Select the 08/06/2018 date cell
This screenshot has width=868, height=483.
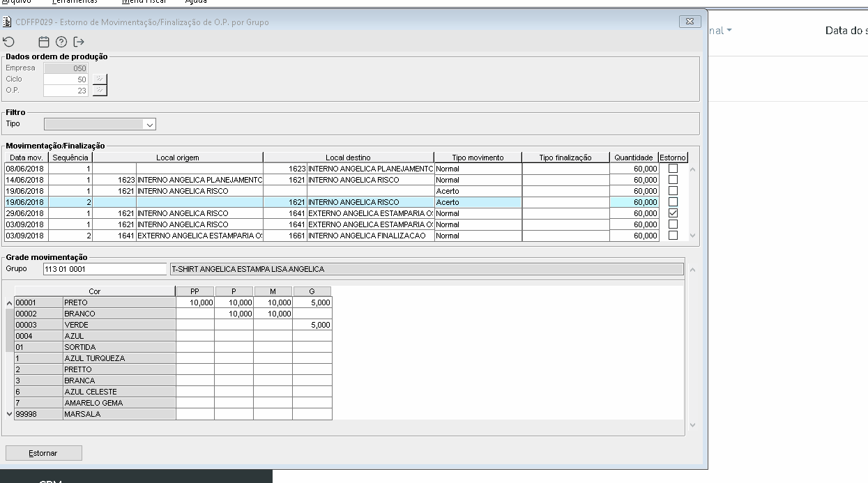pos(27,169)
